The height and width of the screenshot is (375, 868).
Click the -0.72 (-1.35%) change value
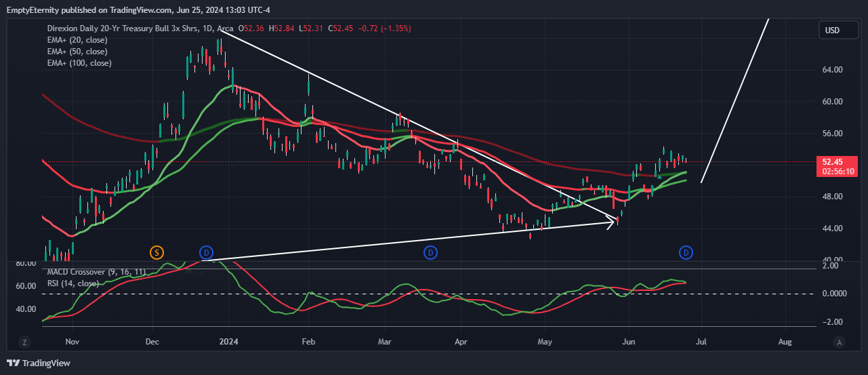pyautogui.click(x=384, y=28)
